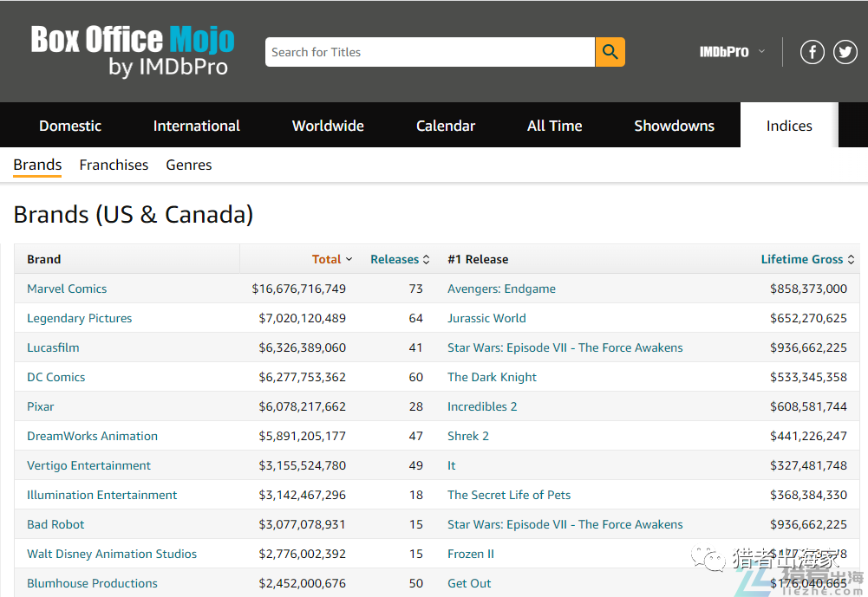The height and width of the screenshot is (597, 868).
Task: Select the Showdowns navigation item
Action: [674, 126]
